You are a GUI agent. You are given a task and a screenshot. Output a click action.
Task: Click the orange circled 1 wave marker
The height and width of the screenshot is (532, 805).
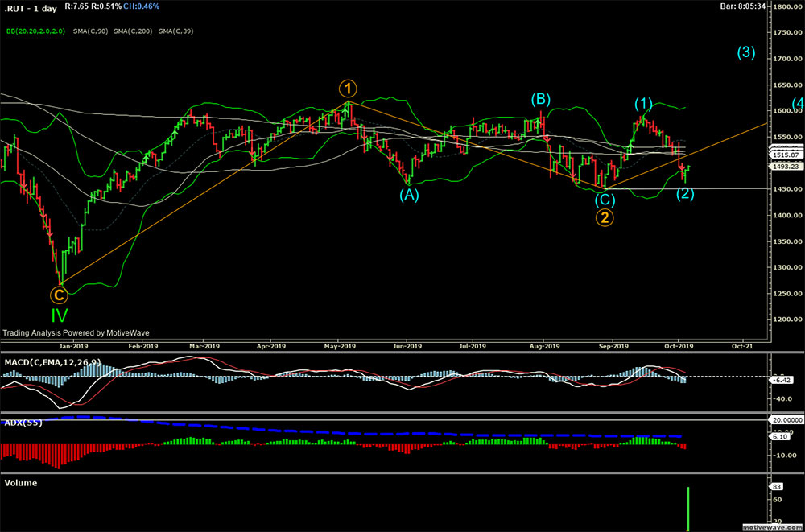click(x=347, y=88)
